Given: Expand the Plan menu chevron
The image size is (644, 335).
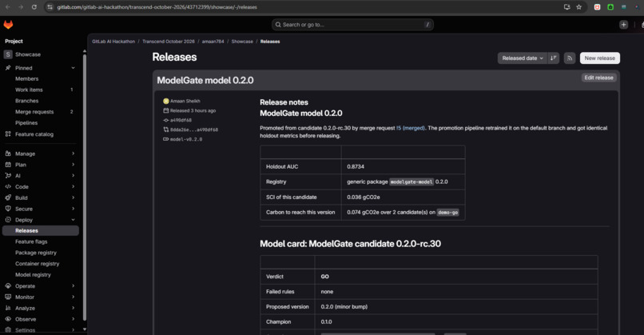Looking at the screenshot, I should [x=73, y=165].
